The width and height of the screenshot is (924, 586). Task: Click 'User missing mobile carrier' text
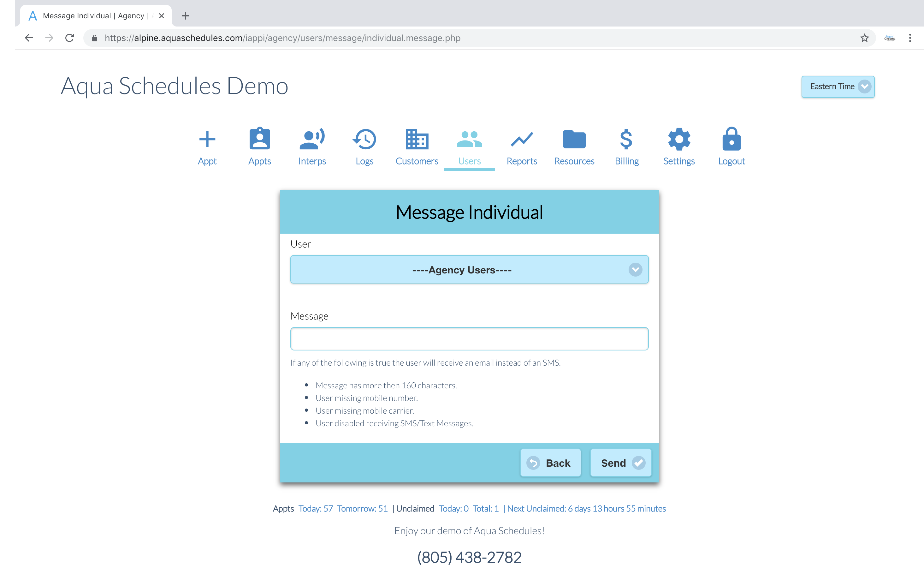(364, 410)
